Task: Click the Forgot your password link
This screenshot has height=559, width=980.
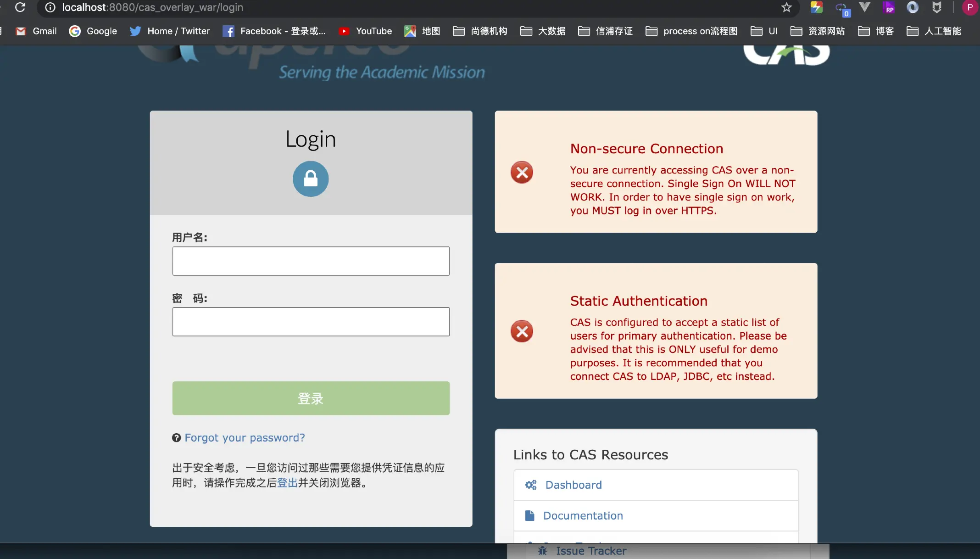Action: tap(245, 437)
